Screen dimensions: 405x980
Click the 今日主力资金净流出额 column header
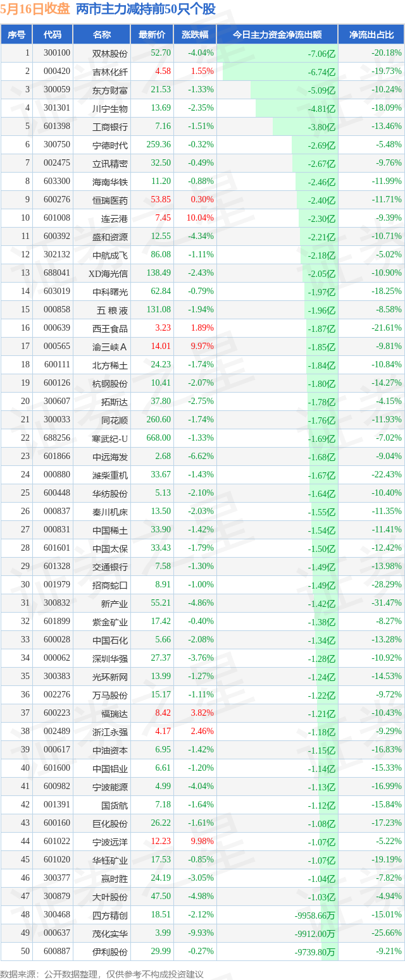(277, 35)
